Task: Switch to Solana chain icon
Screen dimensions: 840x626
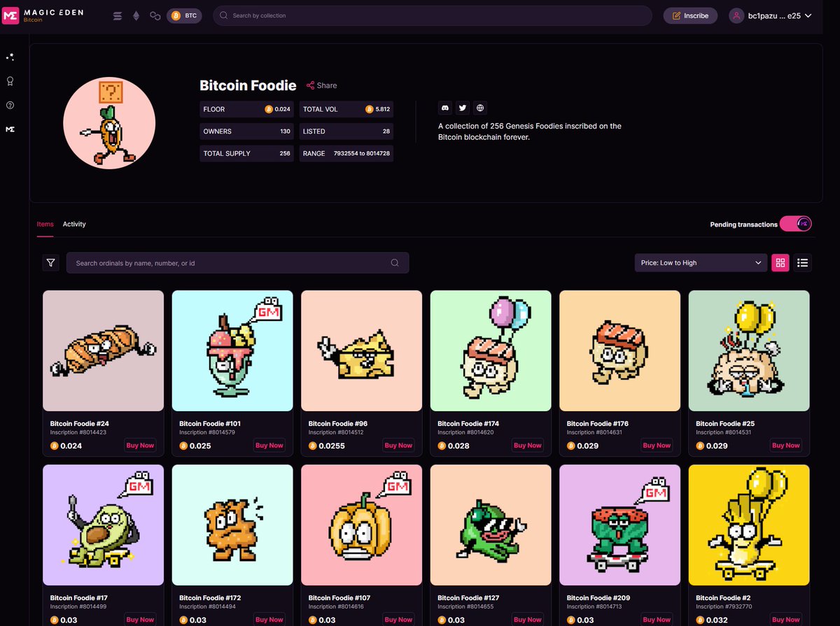Action: [118, 15]
